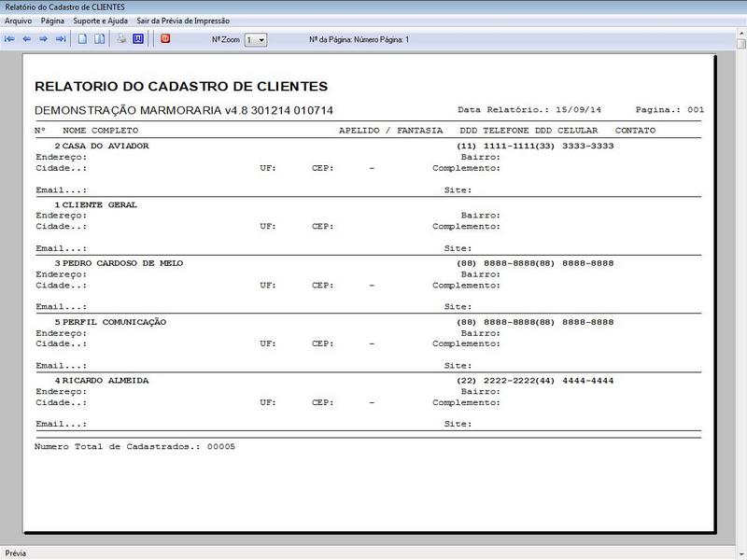Image resolution: width=747 pixels, height=560 pixels.
Task: Click the Nº da Página status text
Action: 359,39
